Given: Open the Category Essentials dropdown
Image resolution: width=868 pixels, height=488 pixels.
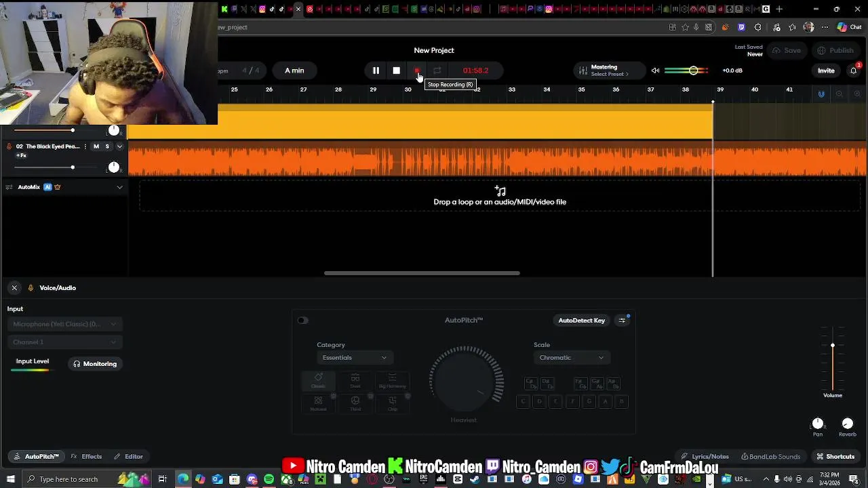Looking at the screenshot, I should tap(355, 358).
